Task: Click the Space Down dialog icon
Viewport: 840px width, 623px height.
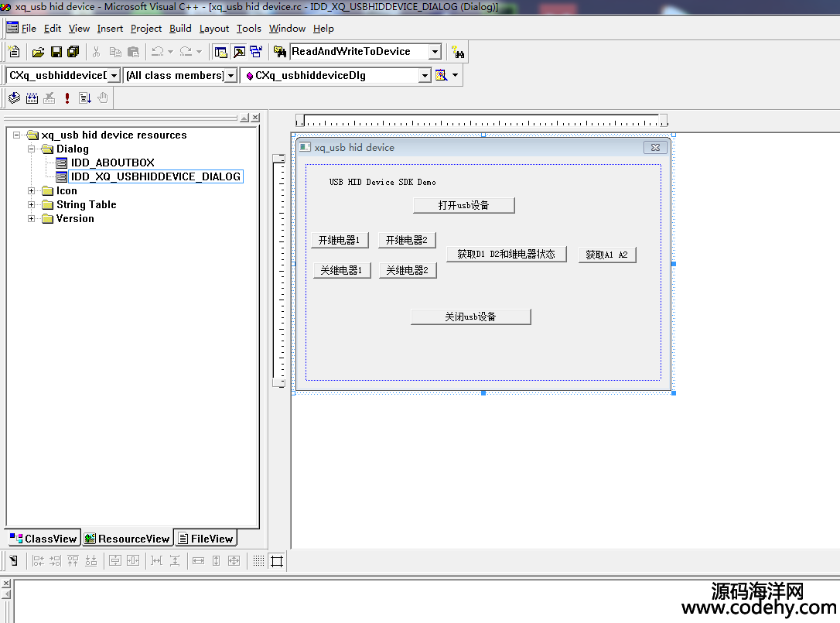Action: point(175,561)
